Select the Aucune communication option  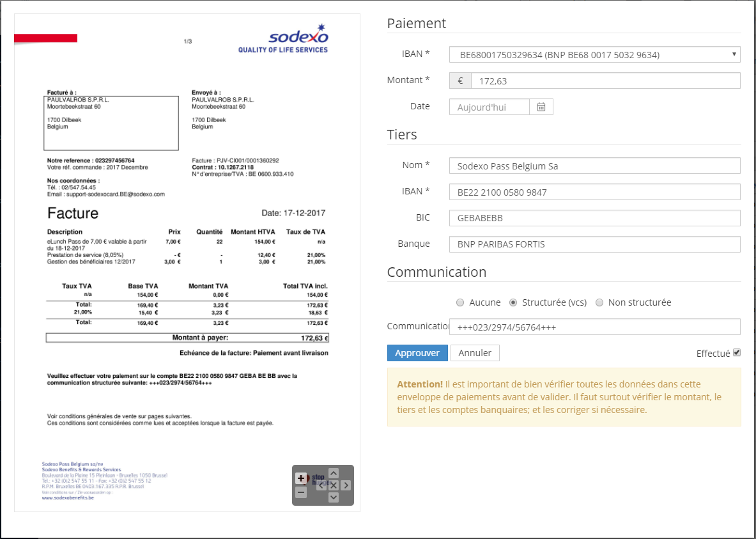pyautogui.click(x=460, y=302)
